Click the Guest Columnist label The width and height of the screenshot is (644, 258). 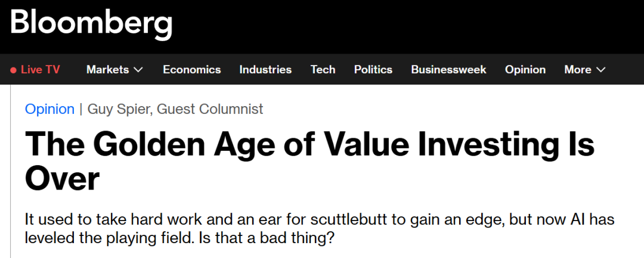pyautogui.click(x=213, y=109)
